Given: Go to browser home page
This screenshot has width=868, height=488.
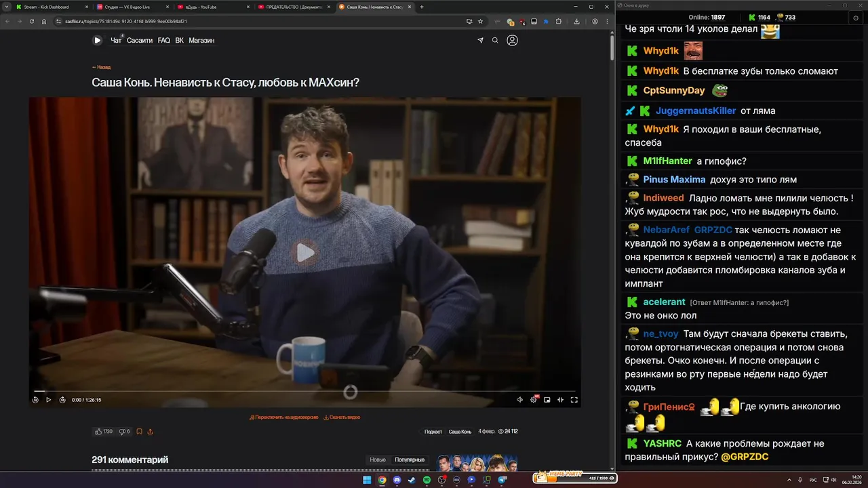Looking at the screenshot, I should pos(44,21).
